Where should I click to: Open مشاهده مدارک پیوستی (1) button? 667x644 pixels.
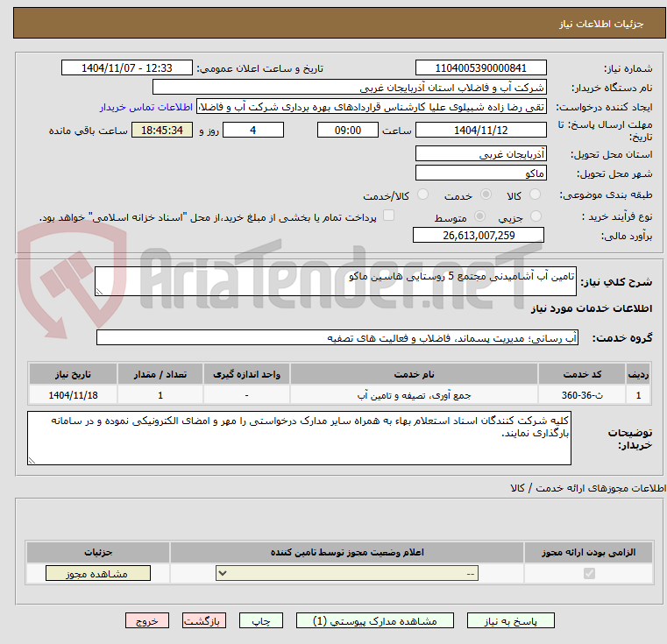coord(375,620)
